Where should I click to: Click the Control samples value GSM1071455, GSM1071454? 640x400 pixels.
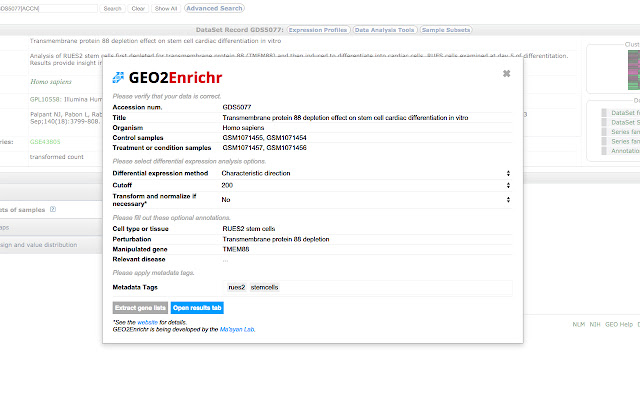(x=264, y=138)
